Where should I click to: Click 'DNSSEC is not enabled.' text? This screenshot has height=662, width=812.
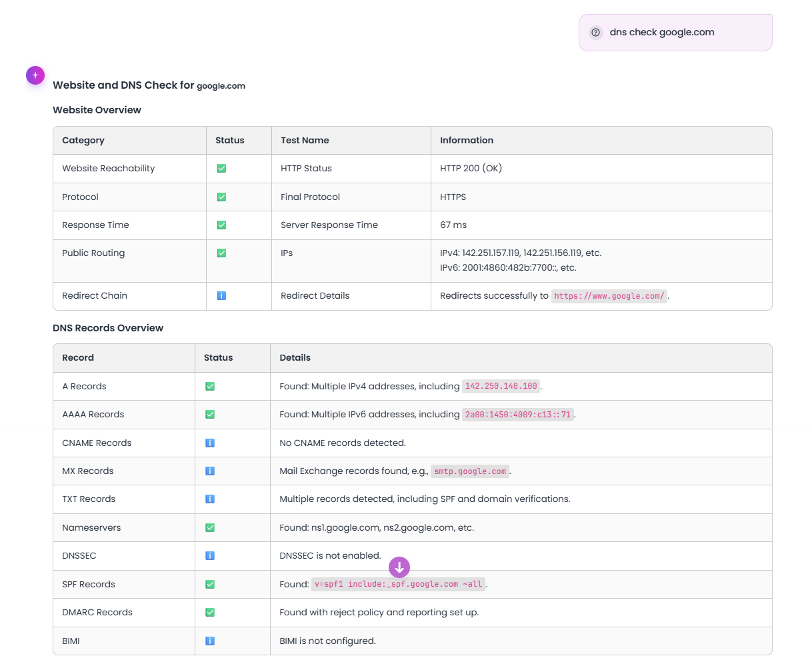coord(330,556)
